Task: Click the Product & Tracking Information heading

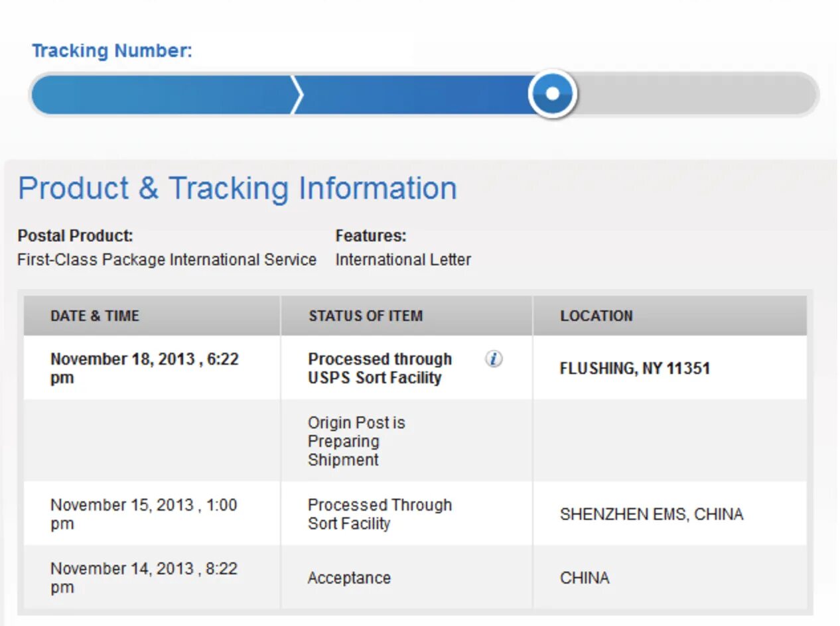Action: [x=238, y=188]
